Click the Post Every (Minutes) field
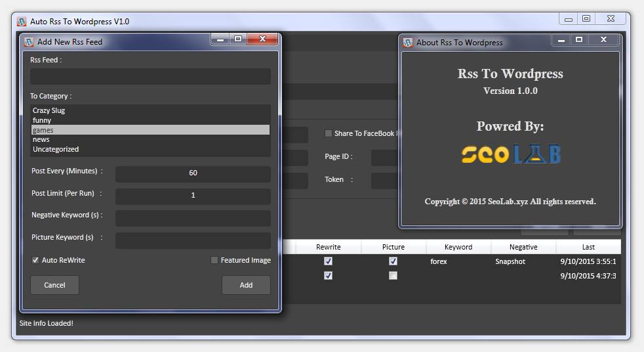Viewport: 644px width, 352px height. pos(193,173)
